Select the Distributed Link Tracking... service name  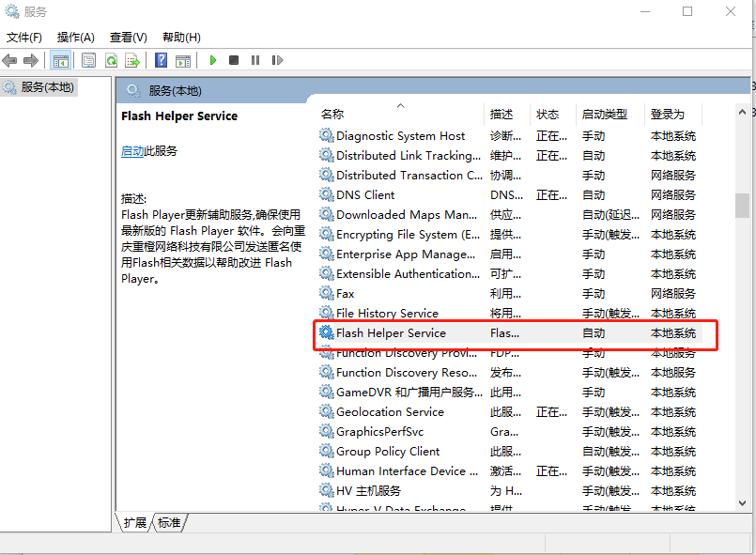[409, 156]
